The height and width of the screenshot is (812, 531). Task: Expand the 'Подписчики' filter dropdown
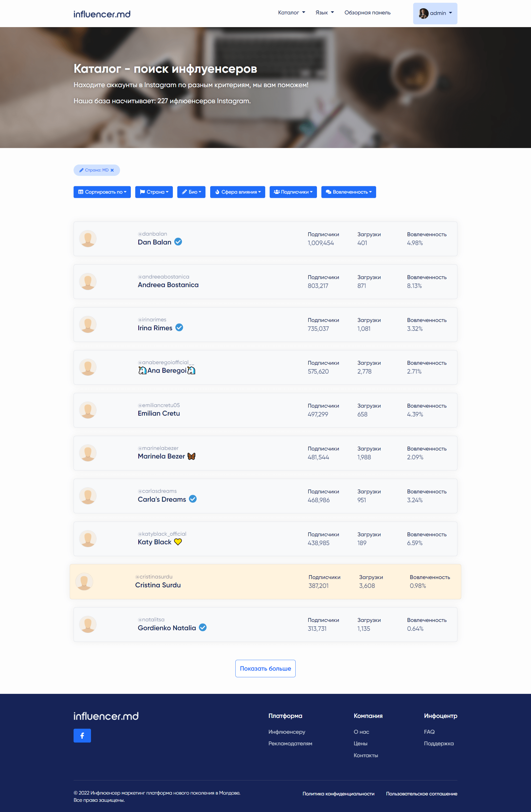click(293, 192)
